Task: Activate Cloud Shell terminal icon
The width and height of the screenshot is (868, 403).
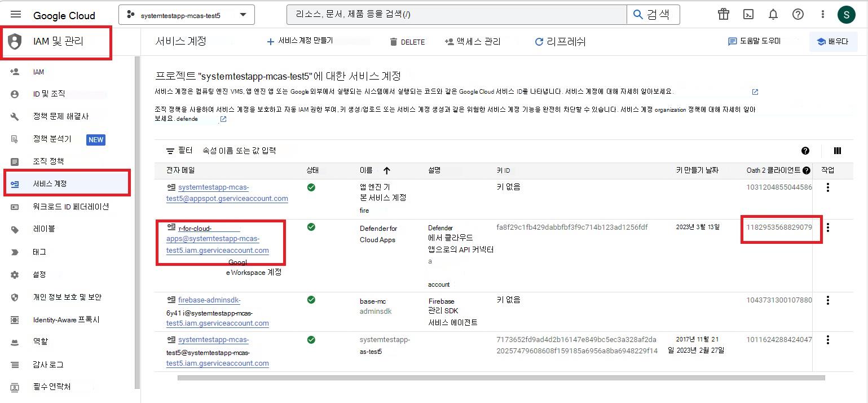Action: tap(748, 15)
